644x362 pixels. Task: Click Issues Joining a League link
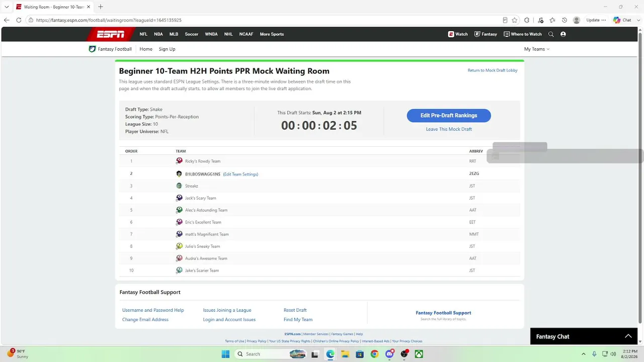227,310
